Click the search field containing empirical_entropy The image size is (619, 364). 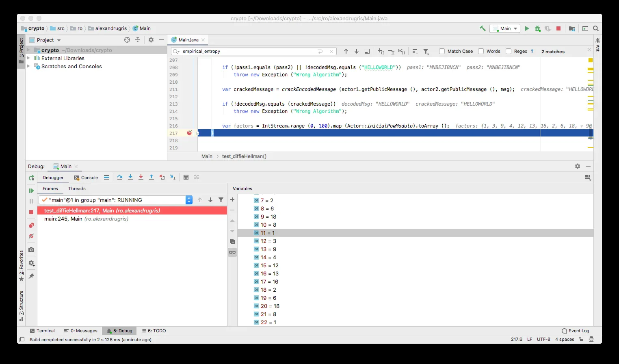(254, 51)
